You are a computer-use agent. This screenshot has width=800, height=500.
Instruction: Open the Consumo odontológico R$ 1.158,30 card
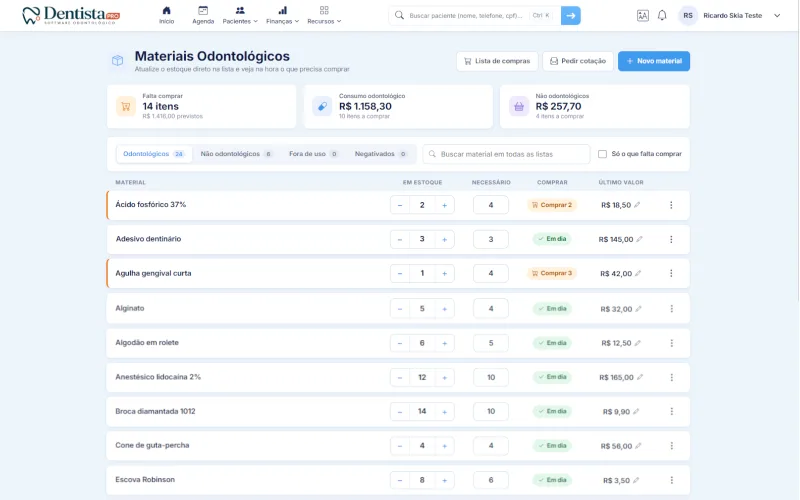[398, 106]
